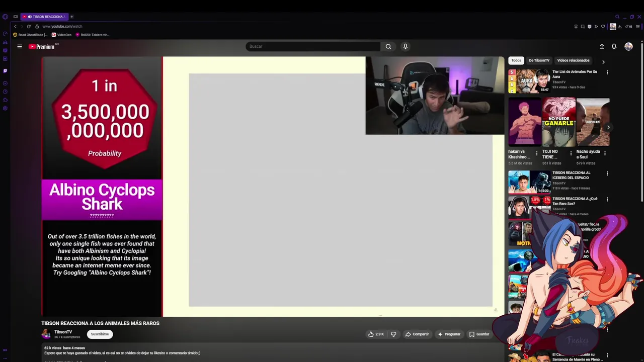Open options for ¿Qué Tan Raro Sos? video

click(607, 199)
